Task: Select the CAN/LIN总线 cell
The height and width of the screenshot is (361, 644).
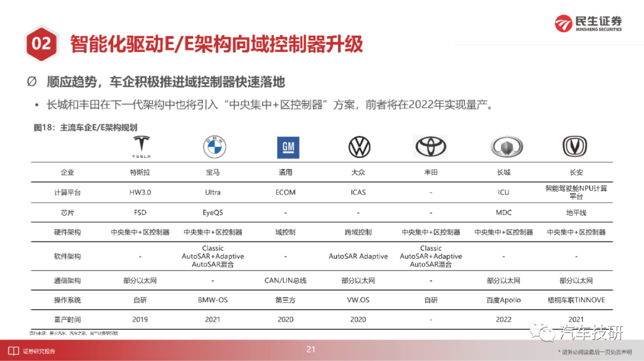Action: pos(286,281)
